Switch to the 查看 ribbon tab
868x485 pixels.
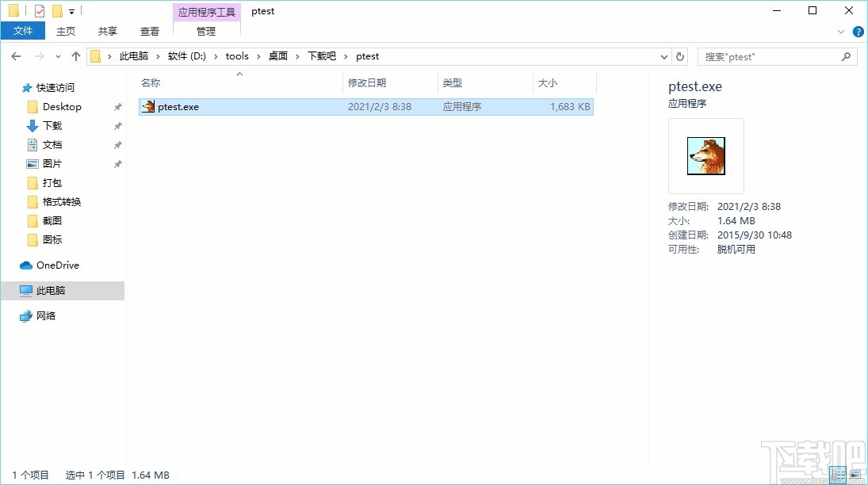point(150,32)
